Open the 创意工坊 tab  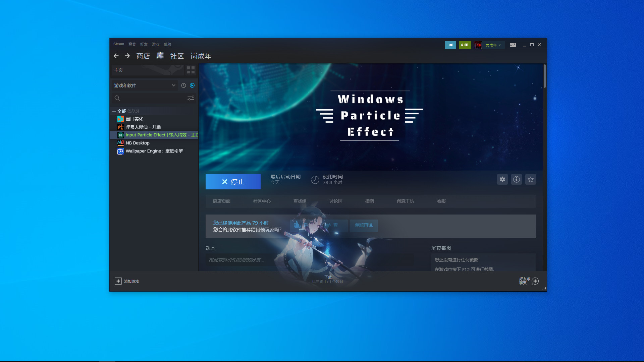405,201
